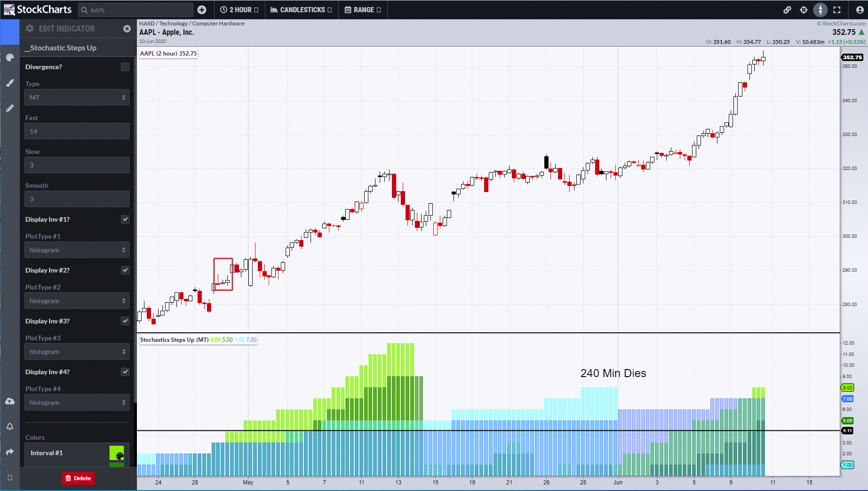Select the pencil annotation tool
The width and height of the screenshot is (868, 491).
(x=10, y=108)
